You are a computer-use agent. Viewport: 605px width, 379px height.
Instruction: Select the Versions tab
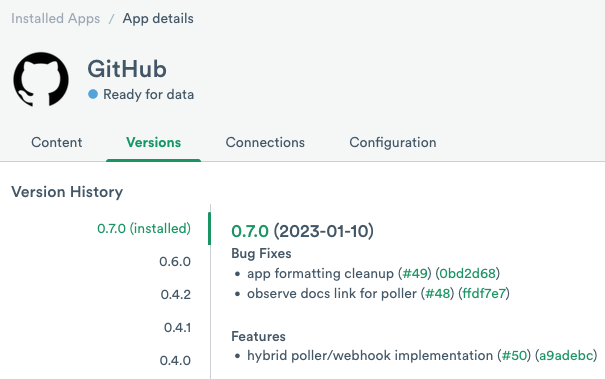pyautogui.click(x=154, y=142)
